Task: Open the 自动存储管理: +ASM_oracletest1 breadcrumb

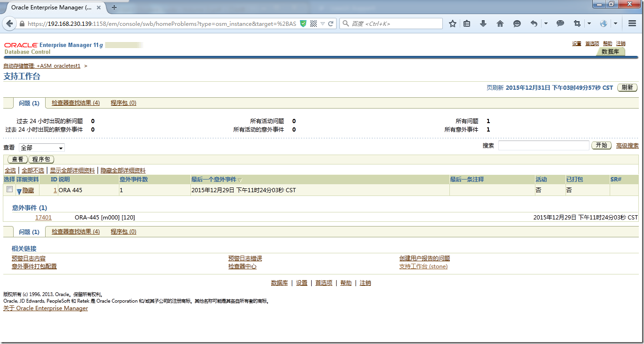Action: (42, 66)
